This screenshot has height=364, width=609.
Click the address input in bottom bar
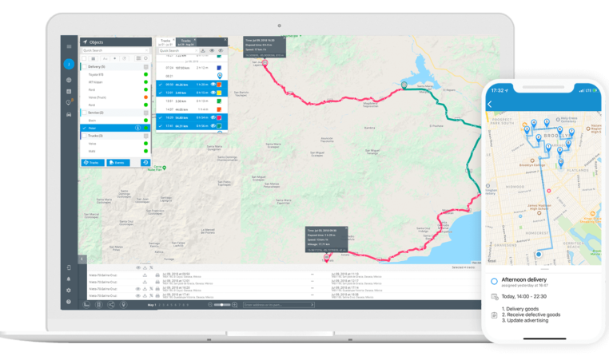(278, 305)
